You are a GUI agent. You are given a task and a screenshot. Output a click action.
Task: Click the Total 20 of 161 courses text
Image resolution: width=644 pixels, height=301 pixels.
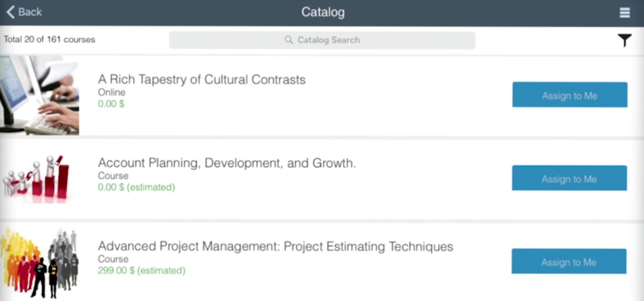(49, 40)
